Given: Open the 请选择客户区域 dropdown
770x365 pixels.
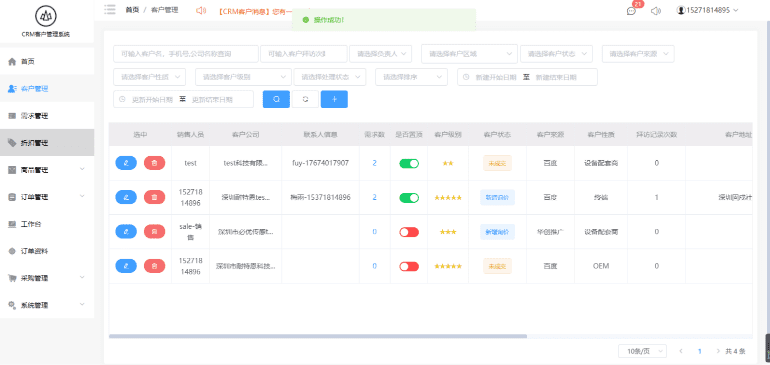Looking at the screenshot, I should [x=469, y=54].
